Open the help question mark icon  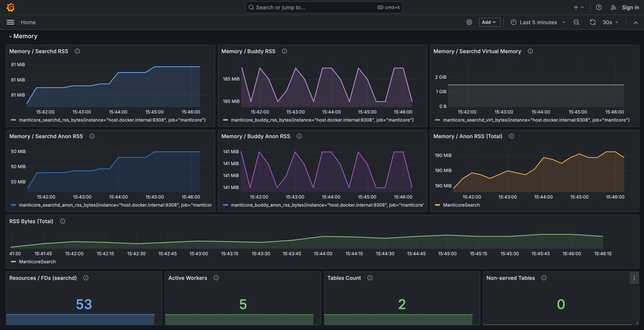tap(598, 7)
